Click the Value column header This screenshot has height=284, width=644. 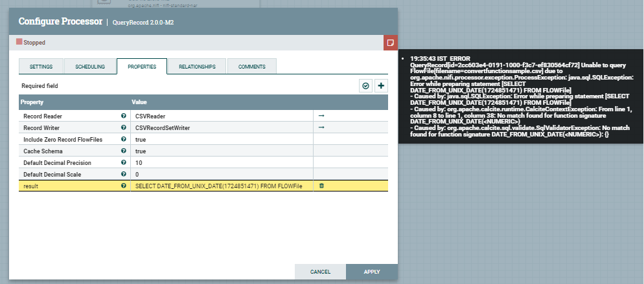[x=139, y=102]
